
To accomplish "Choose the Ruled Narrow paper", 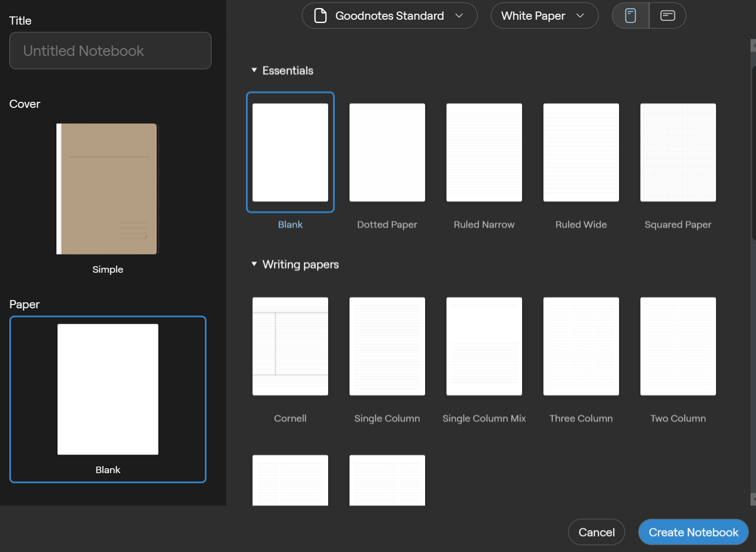I will (484, 152).
